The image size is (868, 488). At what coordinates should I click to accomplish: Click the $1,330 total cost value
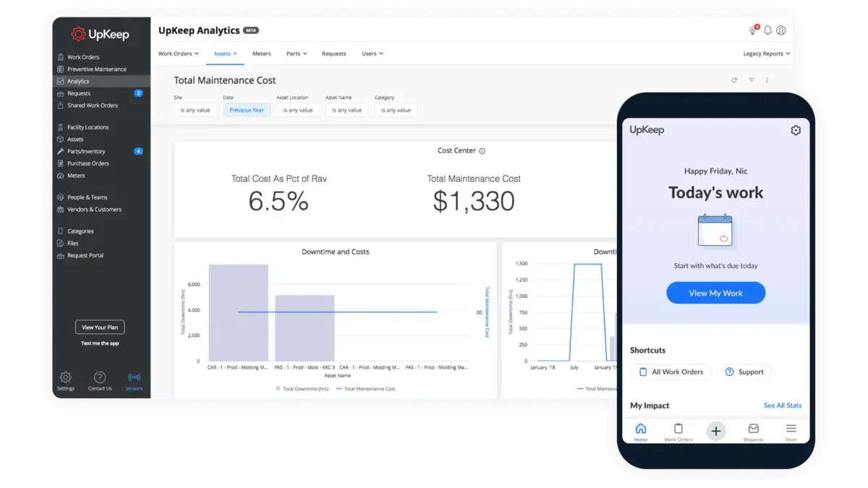(x=474, y=201)
